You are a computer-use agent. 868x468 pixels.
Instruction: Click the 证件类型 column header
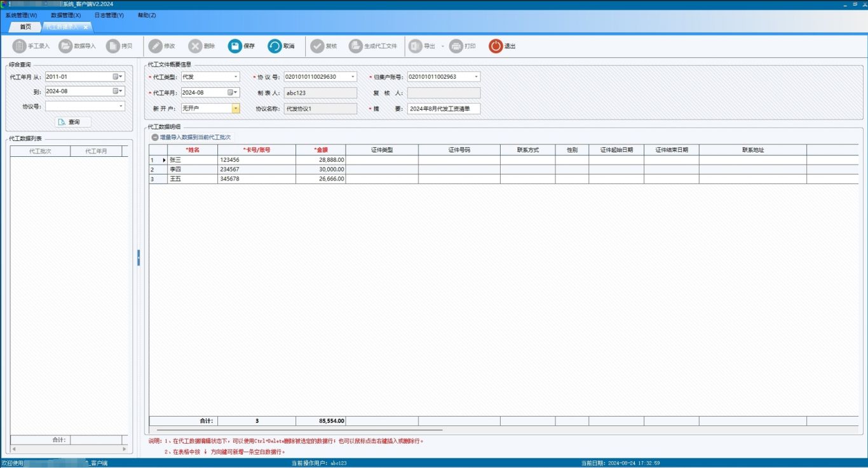(382, 150)
